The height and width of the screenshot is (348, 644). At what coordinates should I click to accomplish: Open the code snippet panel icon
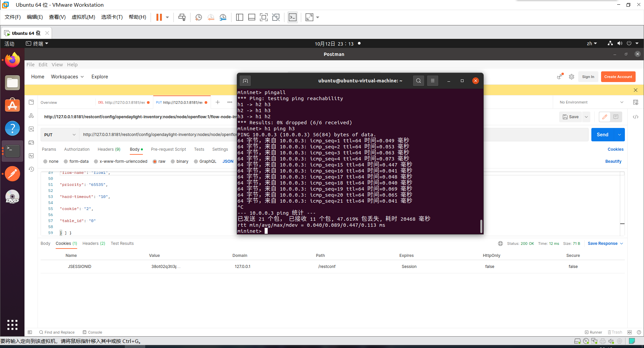(636, 117)
